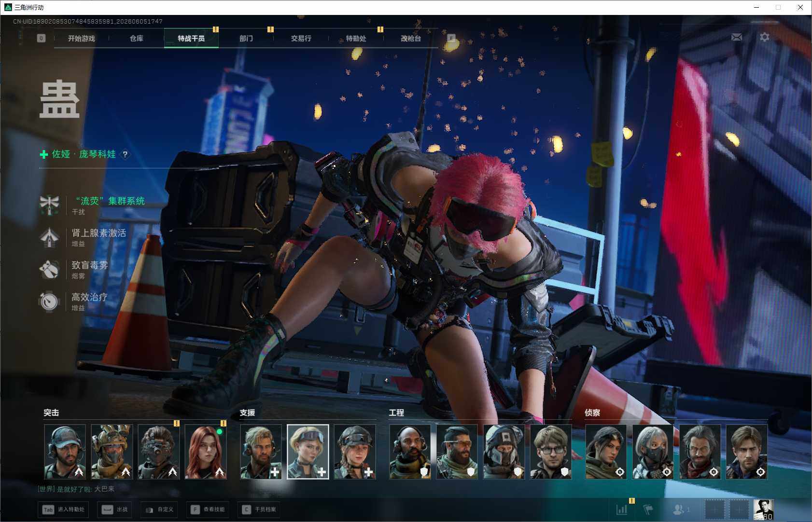Open the bar chart stats icon
This screenshot has height=522, width=812.
(622, 509)
